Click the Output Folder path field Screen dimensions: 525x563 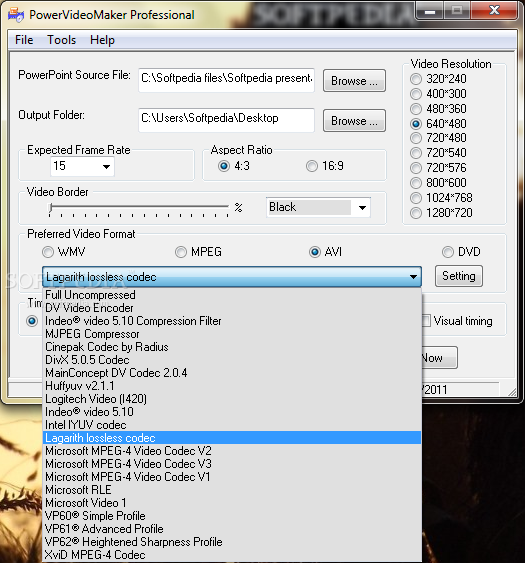[x=227, y=120]
